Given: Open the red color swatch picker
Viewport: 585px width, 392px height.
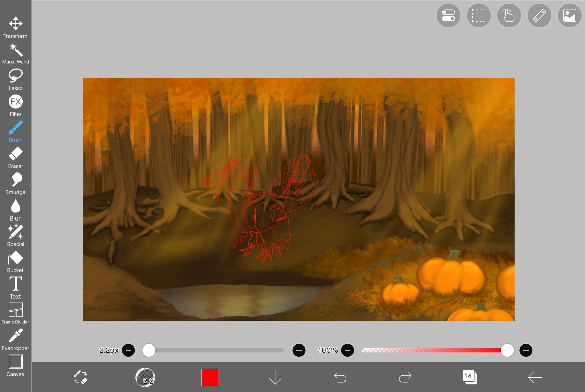Looking at the screenshot, I should click(210, 377).
